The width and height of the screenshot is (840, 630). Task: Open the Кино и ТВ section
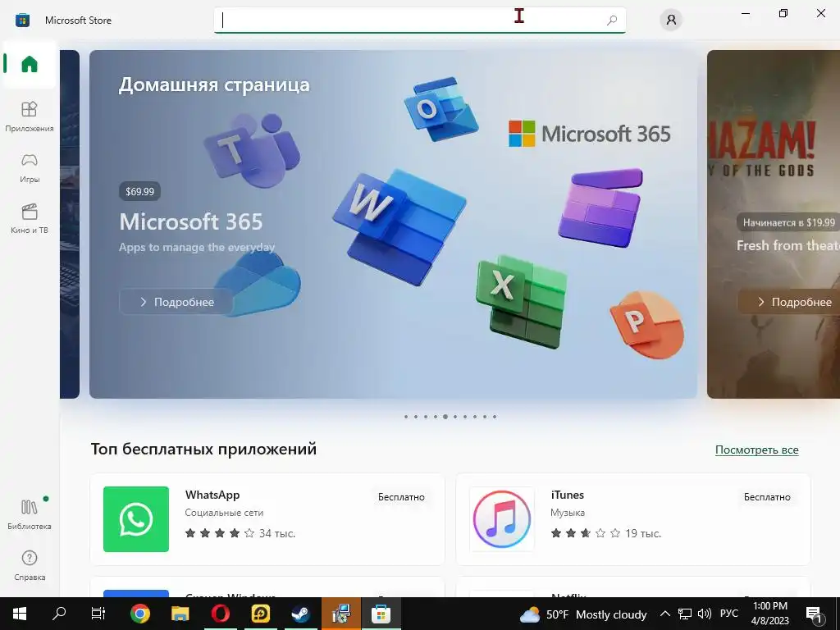tap(30, 218)
